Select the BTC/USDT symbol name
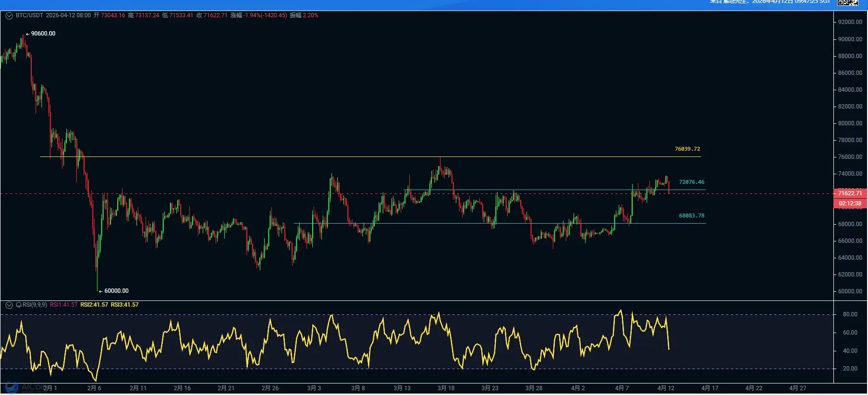 [29, 15]
